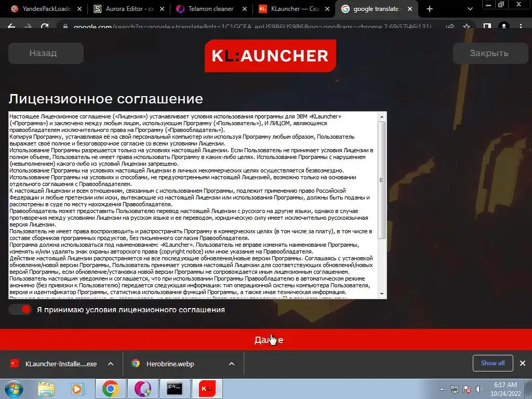Click the license text scrollbar thumb

382,180
